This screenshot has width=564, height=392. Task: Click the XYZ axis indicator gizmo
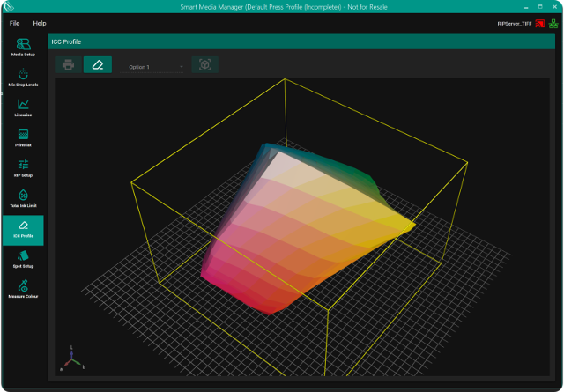[x=71, y=359]
